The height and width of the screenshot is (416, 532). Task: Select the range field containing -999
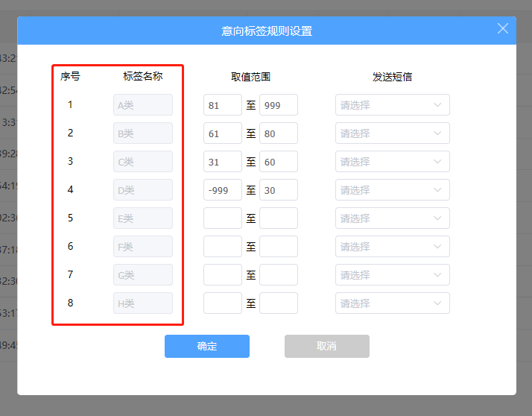tap(222, 190)
